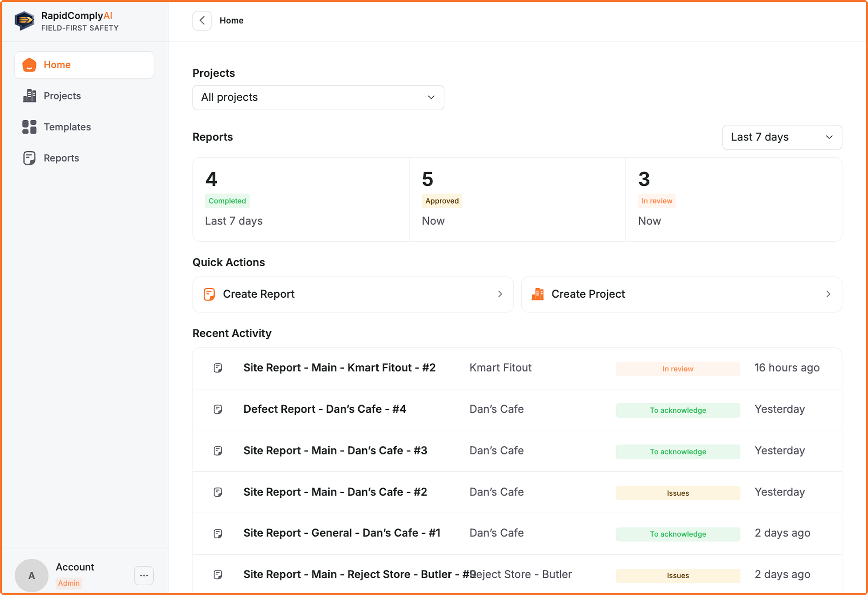Navigate to Templates in the sidebar
868x595 pixels.
84,127
